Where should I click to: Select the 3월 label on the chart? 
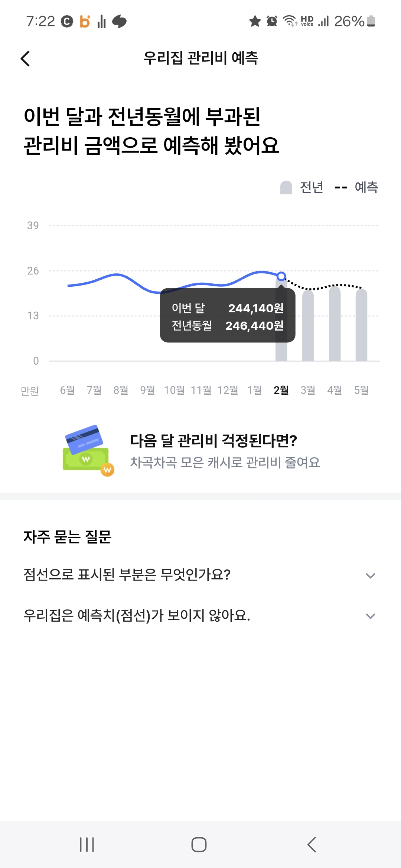tap(308, 390)
